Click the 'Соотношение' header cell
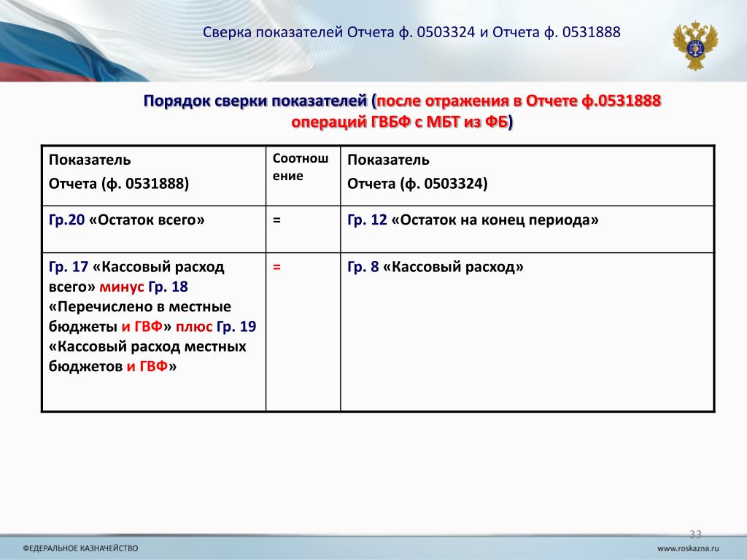The height and width of the screenshot is (560, 747). (303, 176)
